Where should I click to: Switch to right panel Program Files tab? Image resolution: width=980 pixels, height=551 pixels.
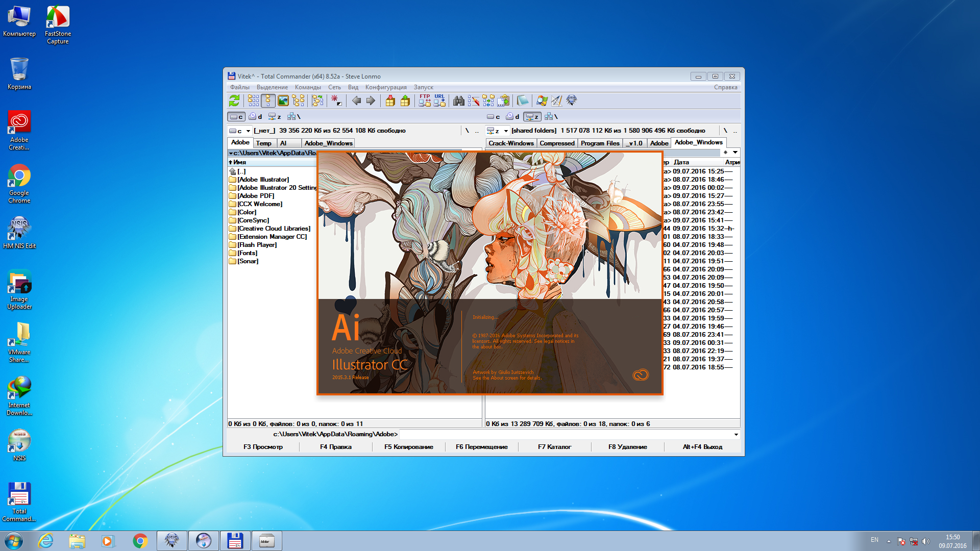pyautogui.click(x=600, y=143)
